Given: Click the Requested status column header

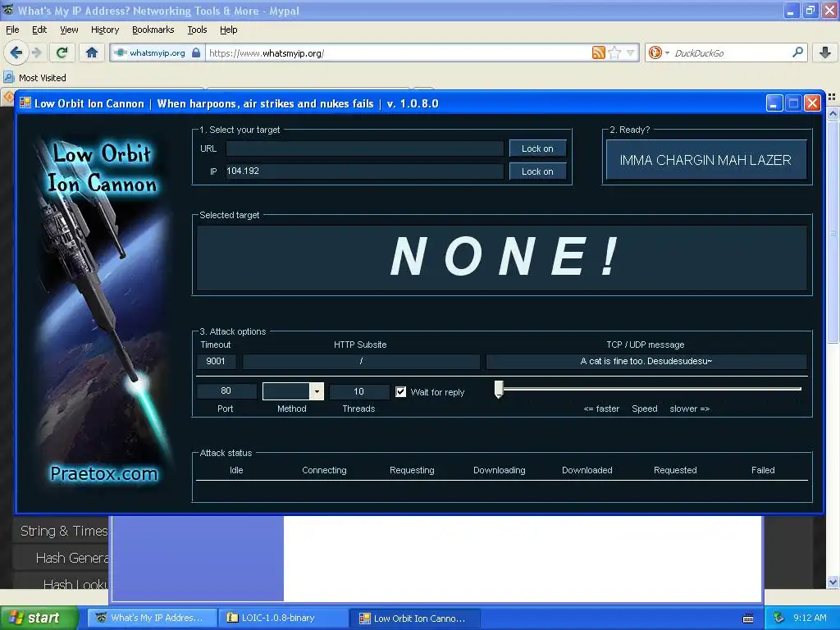Looking at the screenshot, I should (675, 470).
